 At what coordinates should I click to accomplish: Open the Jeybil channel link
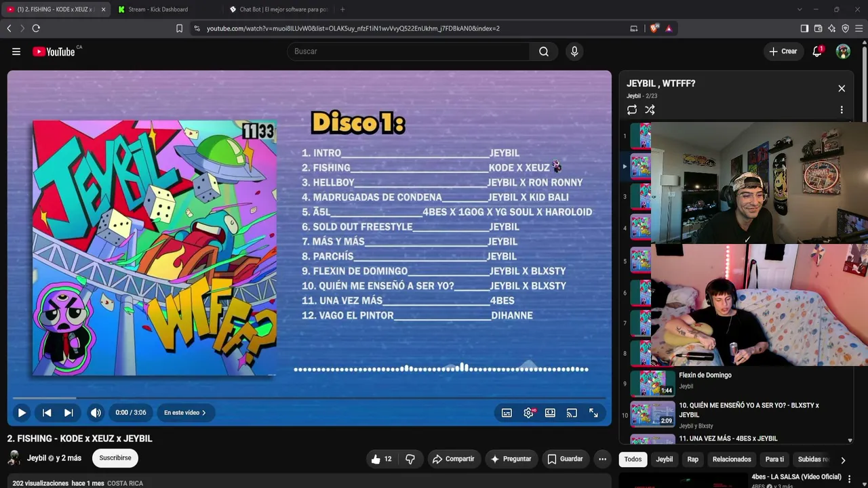37,458
